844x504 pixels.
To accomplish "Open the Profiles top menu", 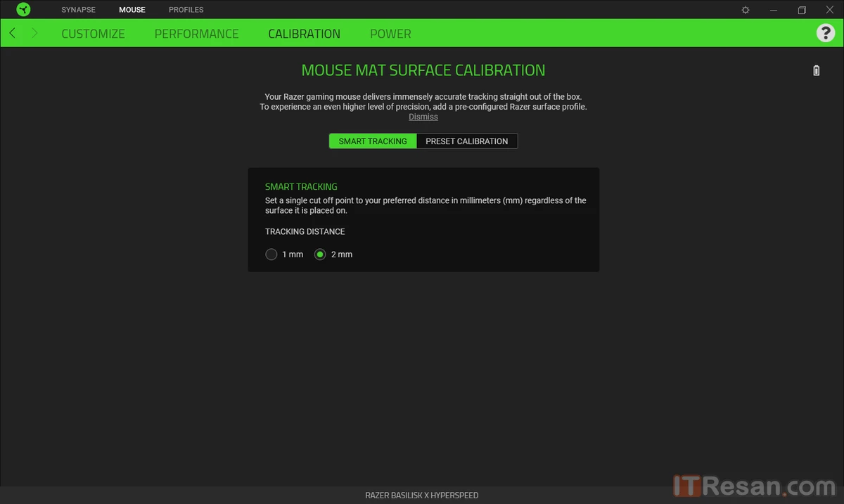I will 186,10.
